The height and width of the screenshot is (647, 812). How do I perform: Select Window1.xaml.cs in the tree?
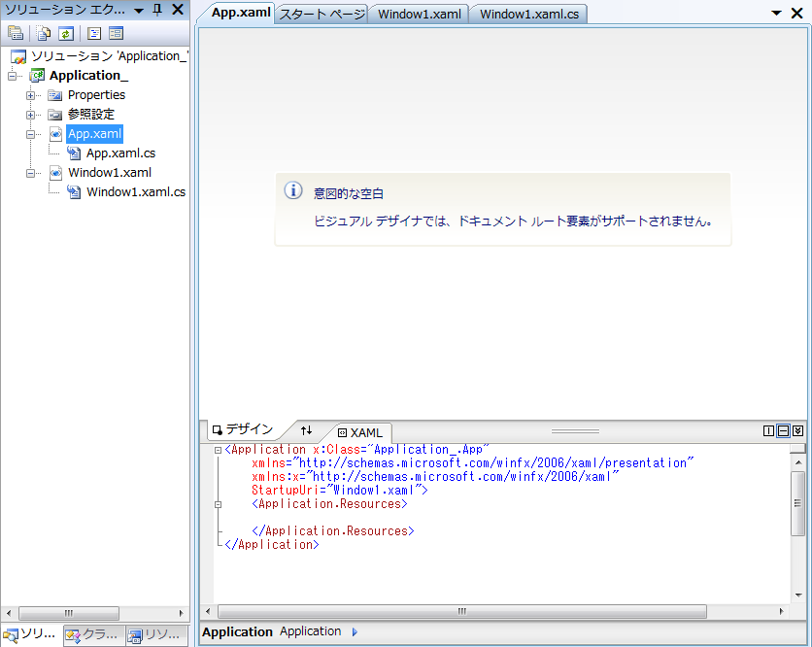coord(136,191)
